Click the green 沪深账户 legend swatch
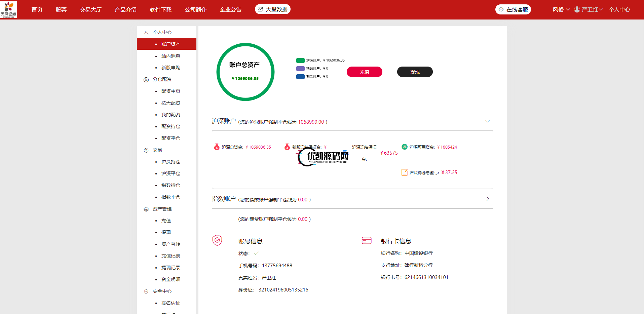The width and height of the screenshot is (644, 314). pyautogui.click(x=300, y=61)
